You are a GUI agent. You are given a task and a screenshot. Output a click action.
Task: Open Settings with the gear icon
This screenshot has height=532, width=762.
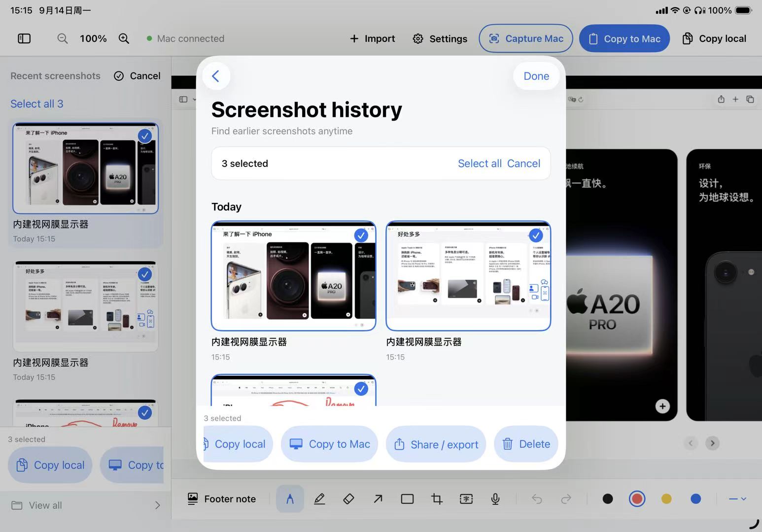[x=440, y=38]
